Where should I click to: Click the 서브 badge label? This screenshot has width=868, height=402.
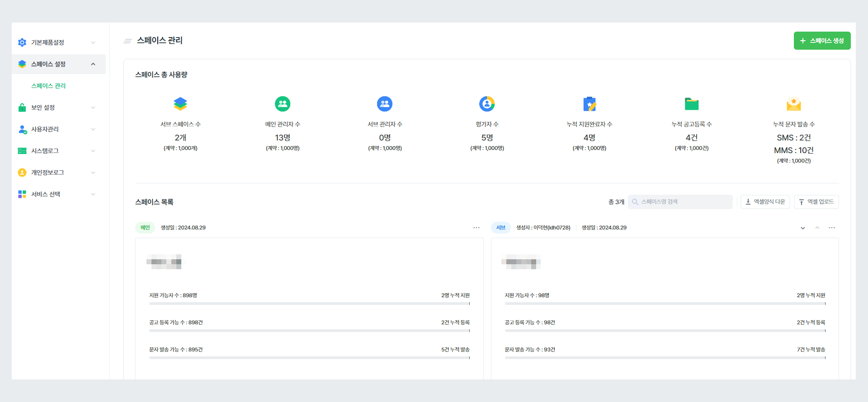point(501,228)
